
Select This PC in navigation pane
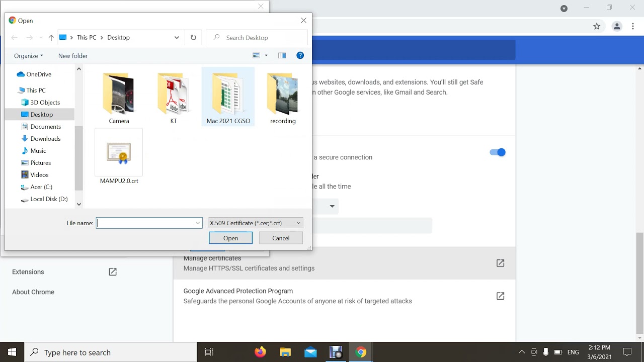36,90
